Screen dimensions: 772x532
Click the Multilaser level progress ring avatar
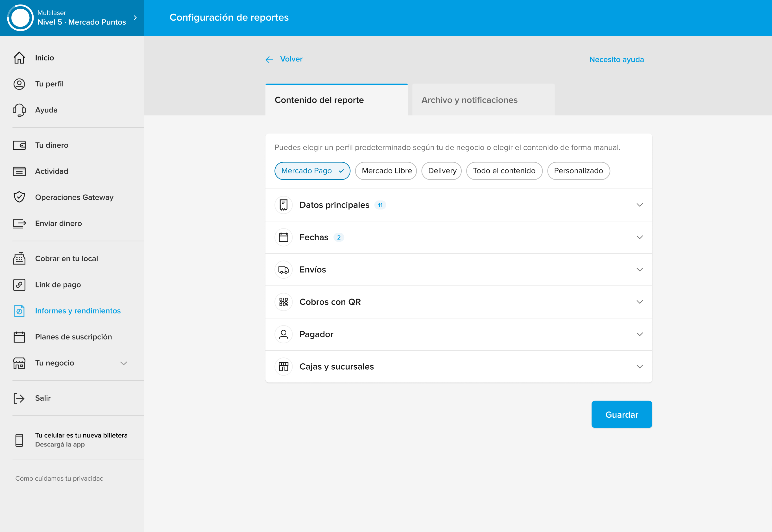pos(20,18)
